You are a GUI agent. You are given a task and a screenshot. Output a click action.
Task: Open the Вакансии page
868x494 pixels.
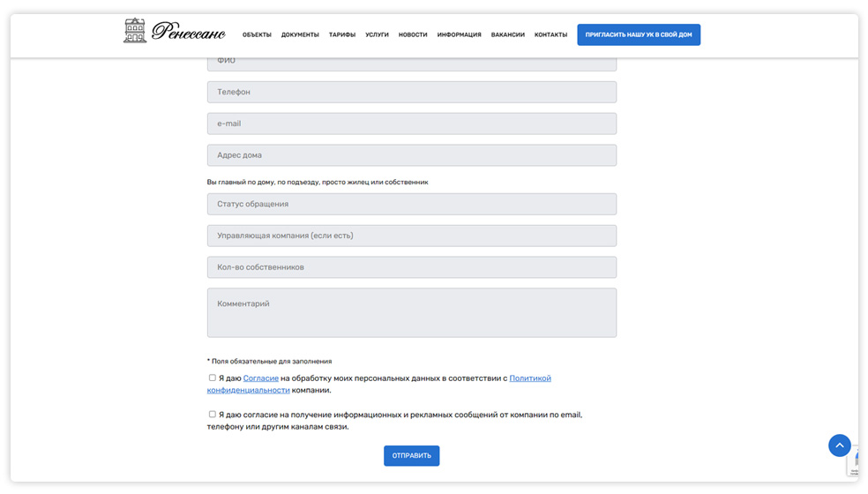[x=508, y=35]
